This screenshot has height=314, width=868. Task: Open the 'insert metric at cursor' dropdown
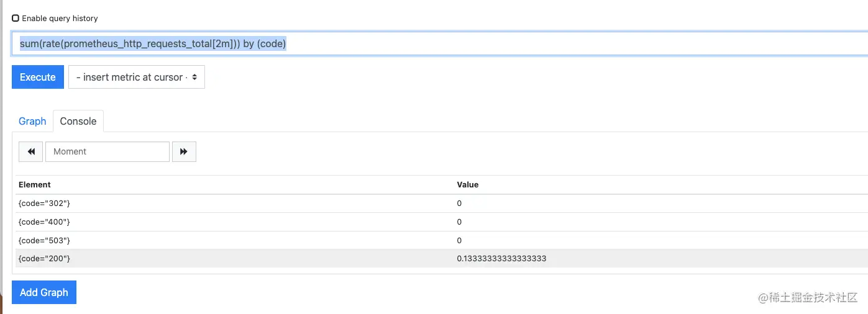[137, 78]
